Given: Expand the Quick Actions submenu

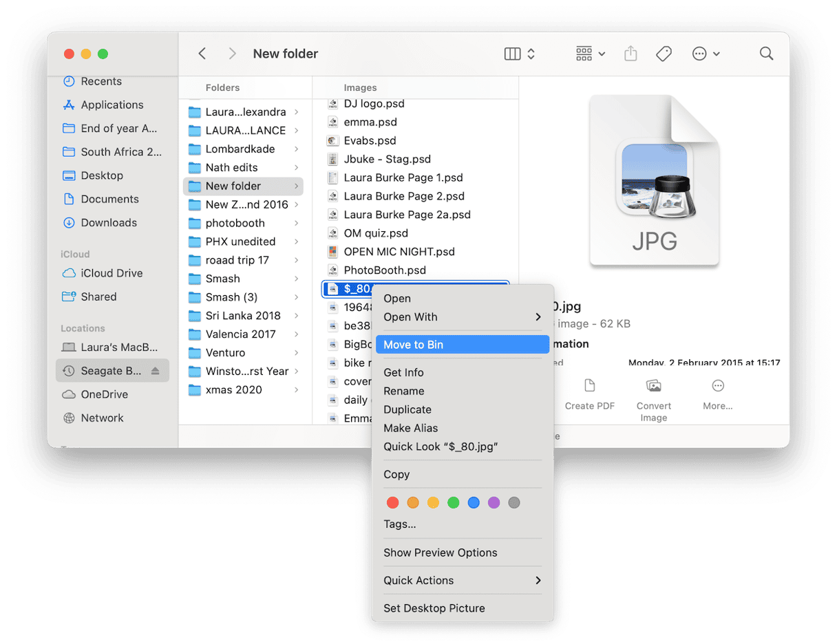Looking at the screenshot, I should point(463,581).
